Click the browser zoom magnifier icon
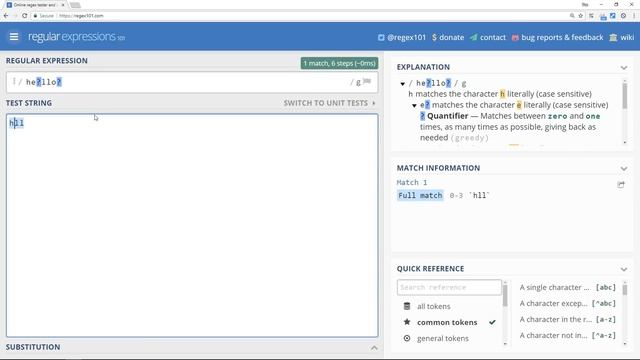This screenshot has width=640, height=360. [572, 16]
